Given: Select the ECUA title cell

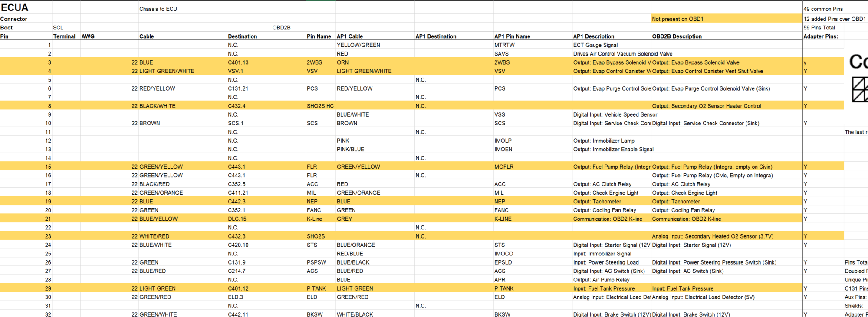Looking at the screenshot, I should coord(15,8).
